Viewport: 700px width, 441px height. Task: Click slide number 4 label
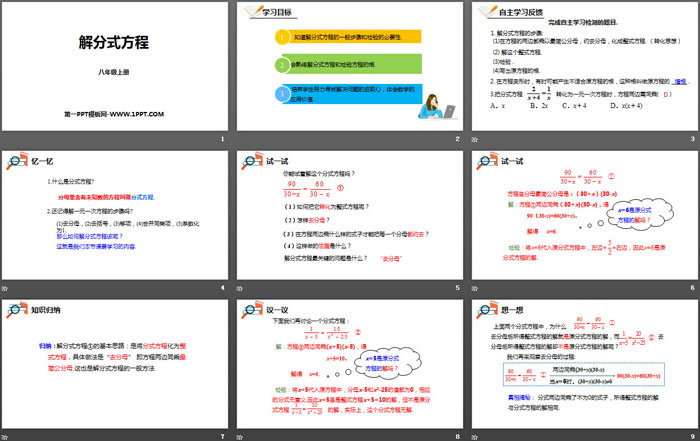tap(222, 288)
